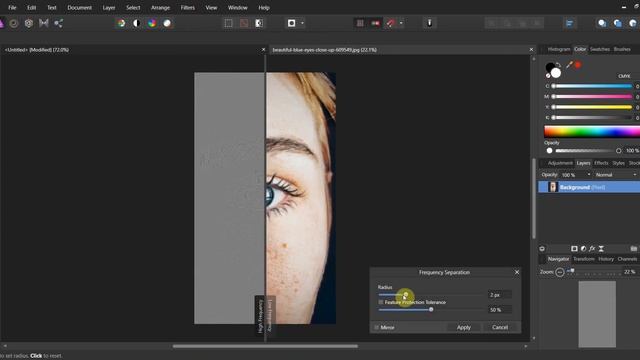Apply Auto Levels from toolbar
The width and height of the screenshot is (640, 360).
(122, 23)
